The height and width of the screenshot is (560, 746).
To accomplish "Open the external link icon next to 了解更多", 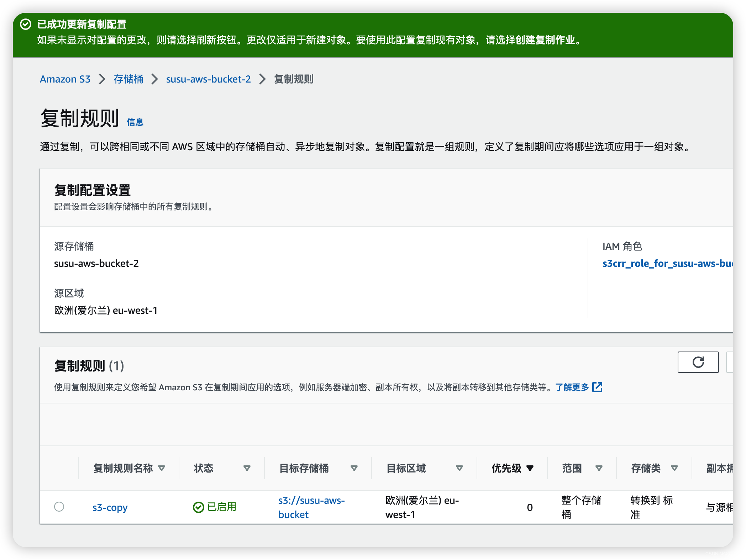I will pyautogui.click(x=597, y=387).
